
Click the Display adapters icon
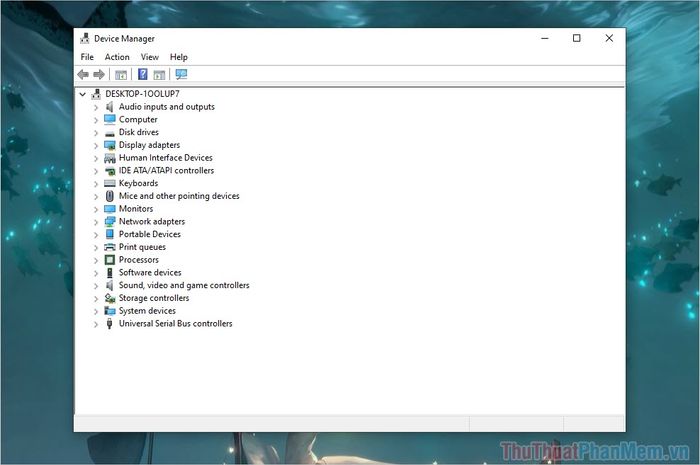coord(109,145)
